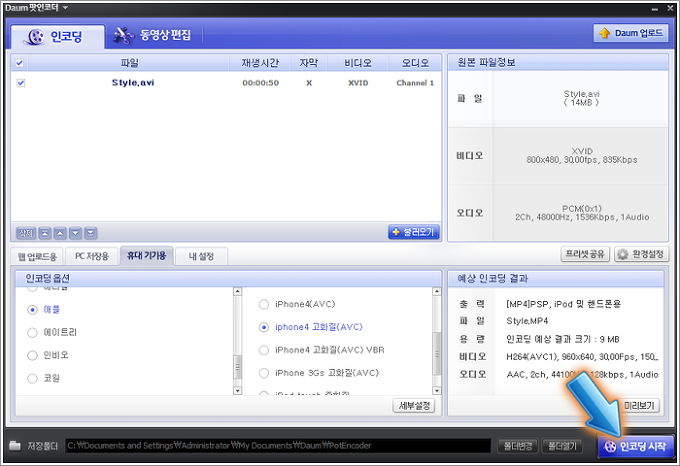The image size is (680, 466).
Task: Toggle the select-all checkbox in file list header
Action: point(20,63)
